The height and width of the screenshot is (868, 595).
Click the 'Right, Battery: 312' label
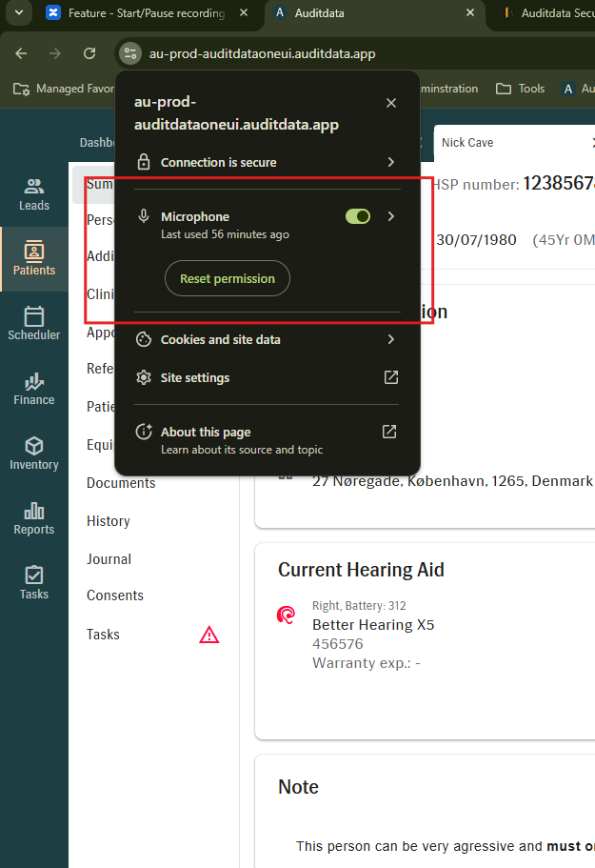point(360,606)
